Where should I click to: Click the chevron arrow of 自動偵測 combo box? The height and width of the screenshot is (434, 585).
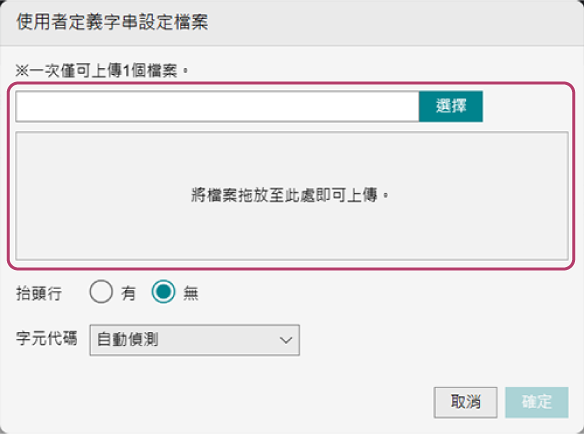286,340
